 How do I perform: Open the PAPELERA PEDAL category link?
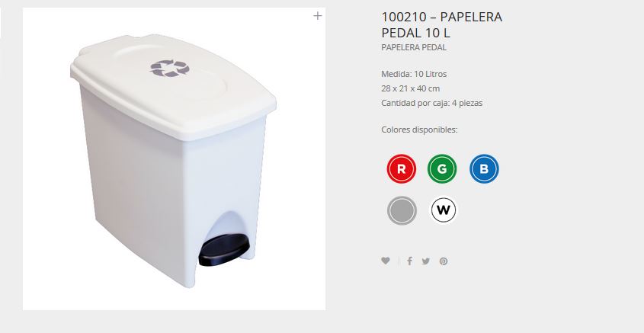[414, 47]
